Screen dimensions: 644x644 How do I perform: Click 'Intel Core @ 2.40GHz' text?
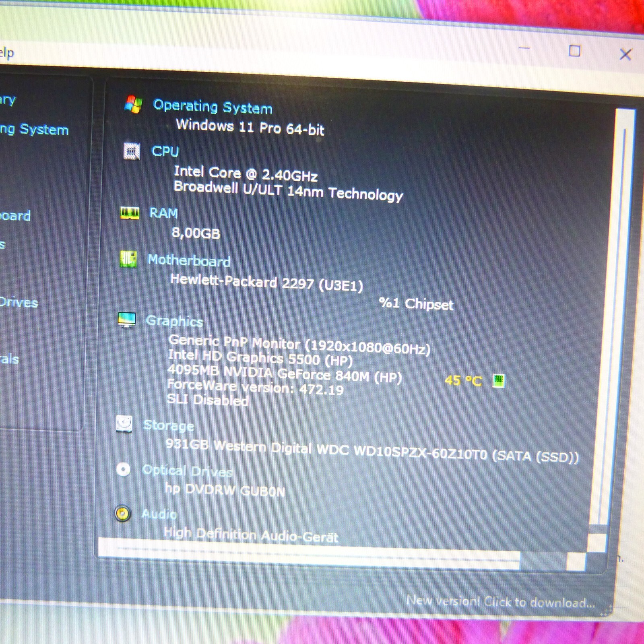tap(246, 173)
